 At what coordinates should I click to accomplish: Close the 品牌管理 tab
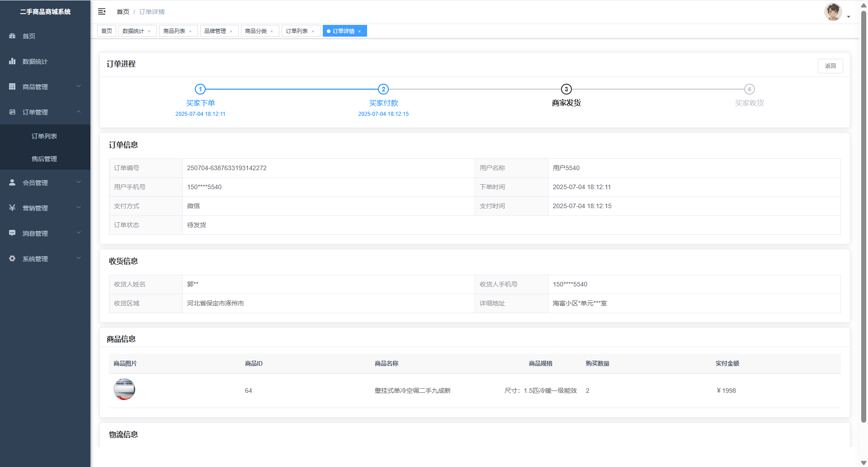tap(231, 31)
